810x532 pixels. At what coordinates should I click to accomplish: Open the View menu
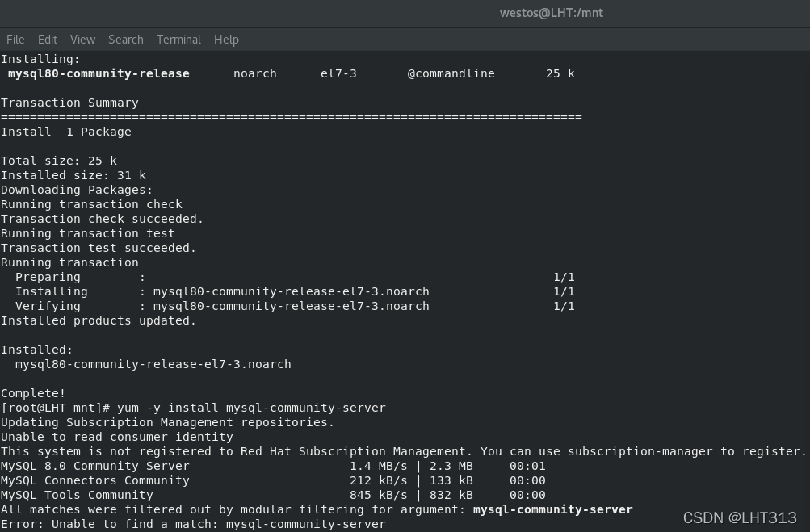tap(82, 39)
